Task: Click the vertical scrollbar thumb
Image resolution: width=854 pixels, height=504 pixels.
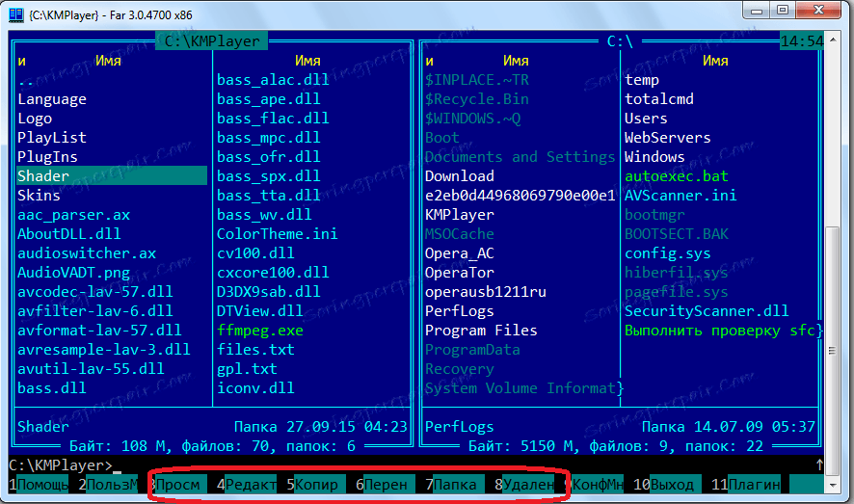Action: 833,351
